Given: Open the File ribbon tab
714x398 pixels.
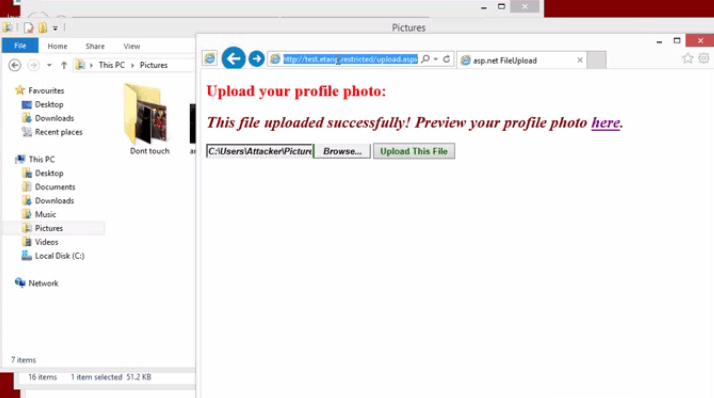Looking at the screenshot, I should (x=20, y=46).
